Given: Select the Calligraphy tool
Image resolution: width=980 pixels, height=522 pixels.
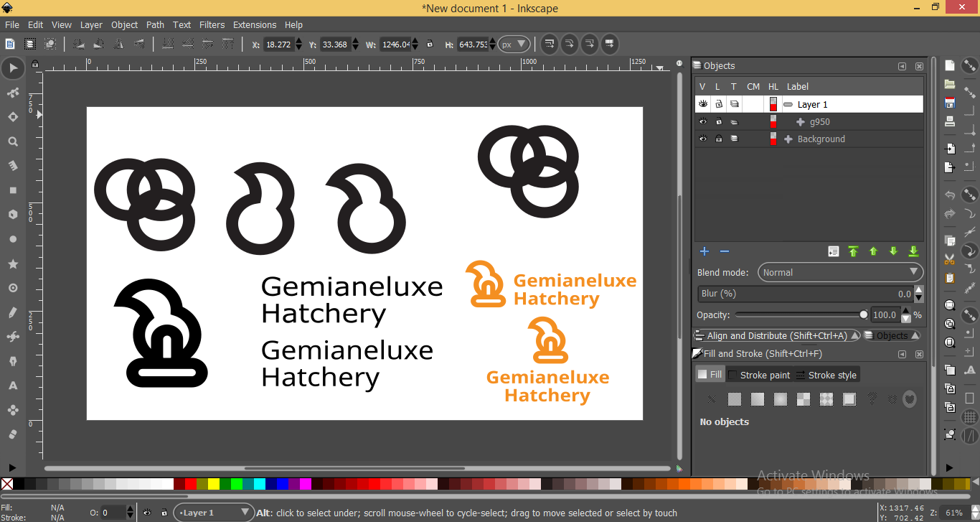Looking at the screenshot, I should point(12,361).
